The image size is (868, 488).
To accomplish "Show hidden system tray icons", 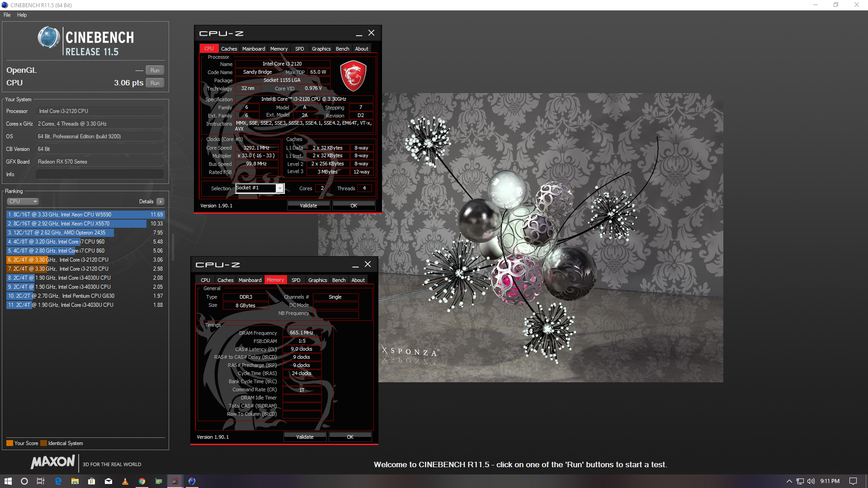I will point(789,481).
